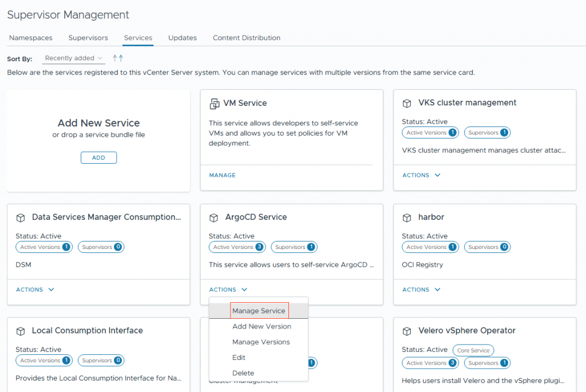This screenshot has width=586, height=392.
Task: Select Manage Service from the menu
Action: click(259, 311)
